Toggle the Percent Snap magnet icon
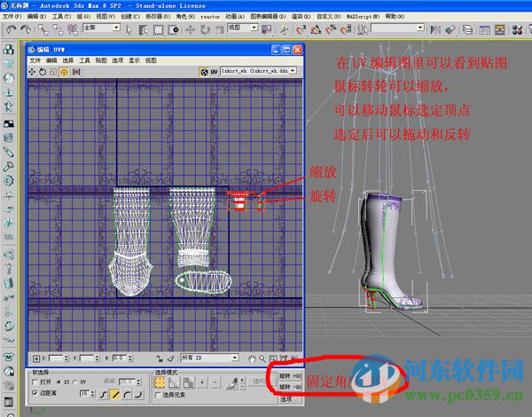The height and width of the screenshot is (417, 532). 331,30
